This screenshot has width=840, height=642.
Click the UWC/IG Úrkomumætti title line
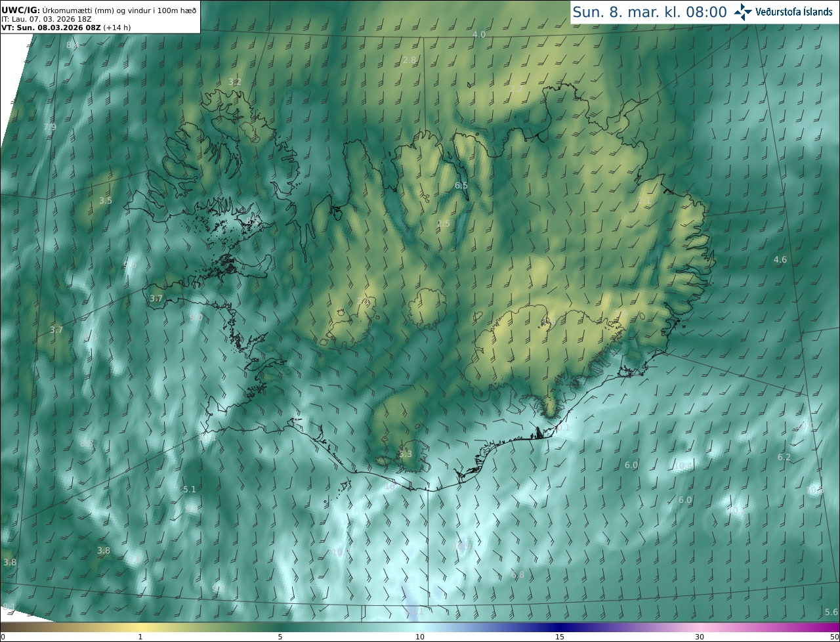(98, 10)
